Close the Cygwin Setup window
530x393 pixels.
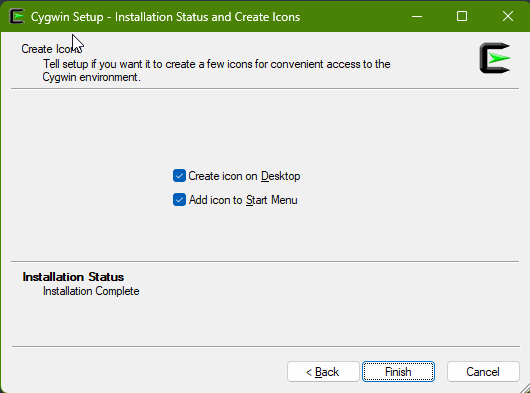(508, 16)
